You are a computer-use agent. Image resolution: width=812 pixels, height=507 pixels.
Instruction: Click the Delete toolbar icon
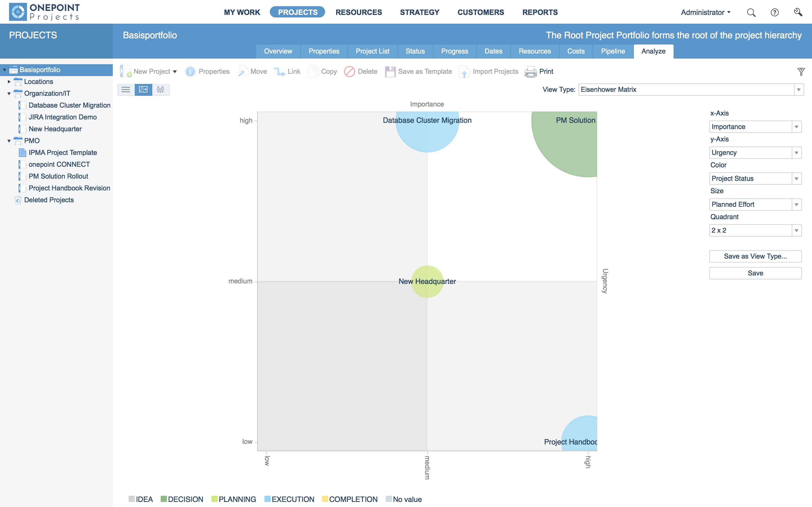click(x=349, y=72)
